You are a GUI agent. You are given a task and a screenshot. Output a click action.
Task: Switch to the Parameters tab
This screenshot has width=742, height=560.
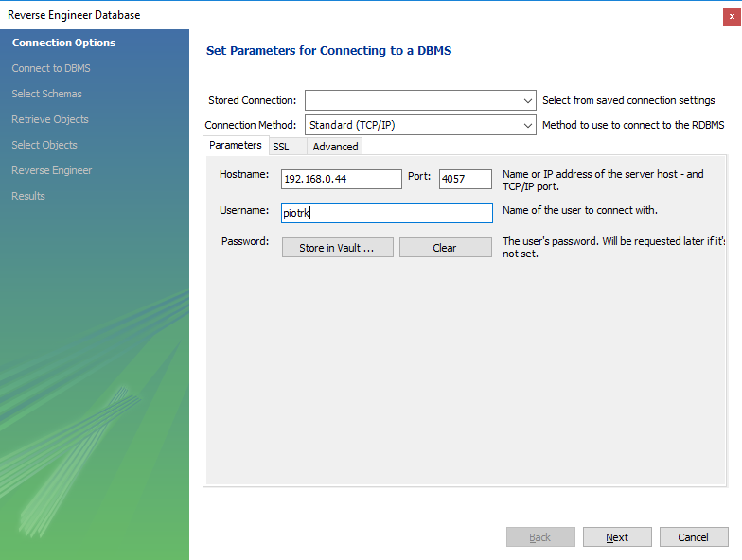[x=235, y=145]
